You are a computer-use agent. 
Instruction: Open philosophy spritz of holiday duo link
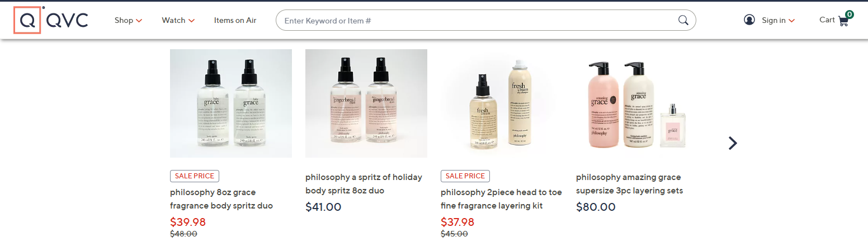(x=364, y=184)
